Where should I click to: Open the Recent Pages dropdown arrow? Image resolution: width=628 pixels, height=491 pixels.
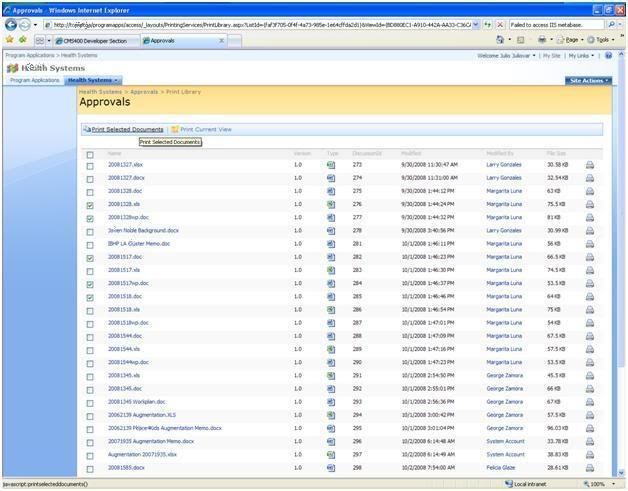(x=35, y=25)
